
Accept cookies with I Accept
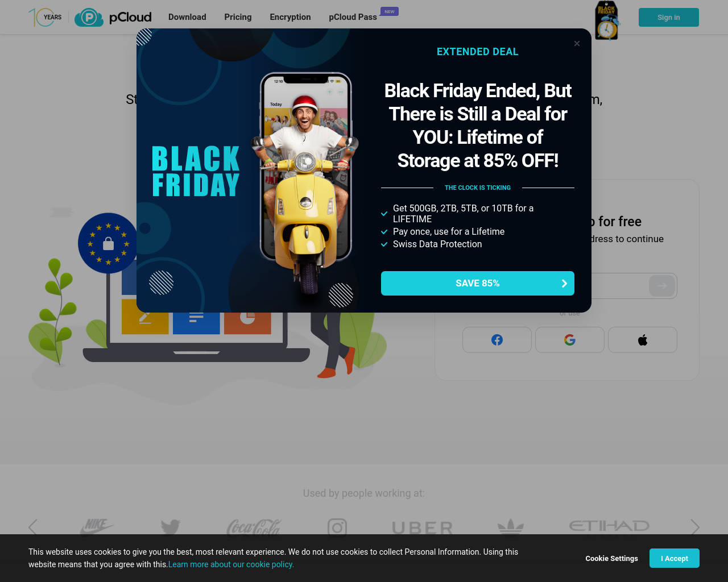coord(675,558)
